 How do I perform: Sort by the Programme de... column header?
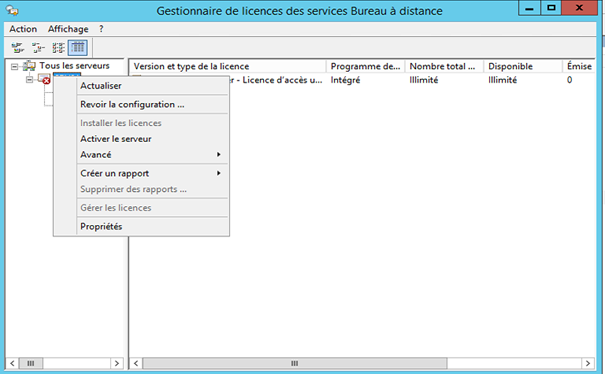(365, 66)
